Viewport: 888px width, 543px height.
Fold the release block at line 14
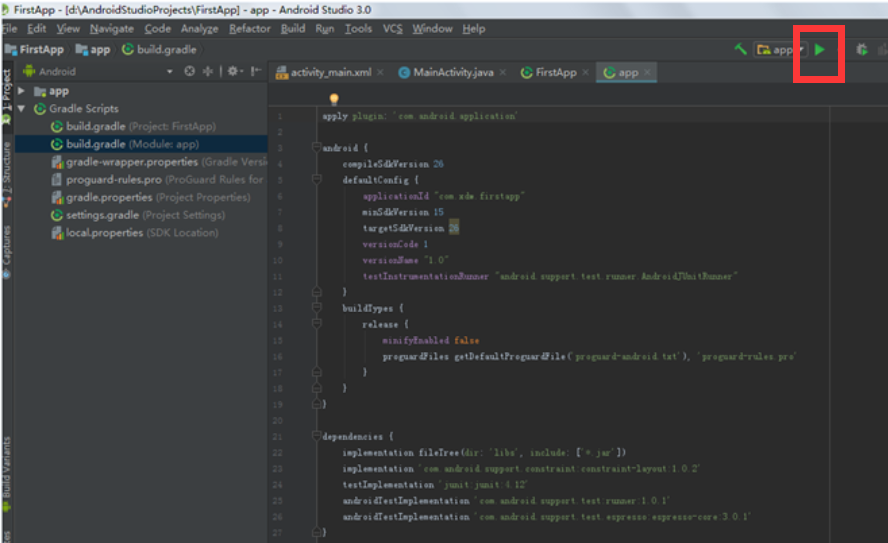click(317, 324)
